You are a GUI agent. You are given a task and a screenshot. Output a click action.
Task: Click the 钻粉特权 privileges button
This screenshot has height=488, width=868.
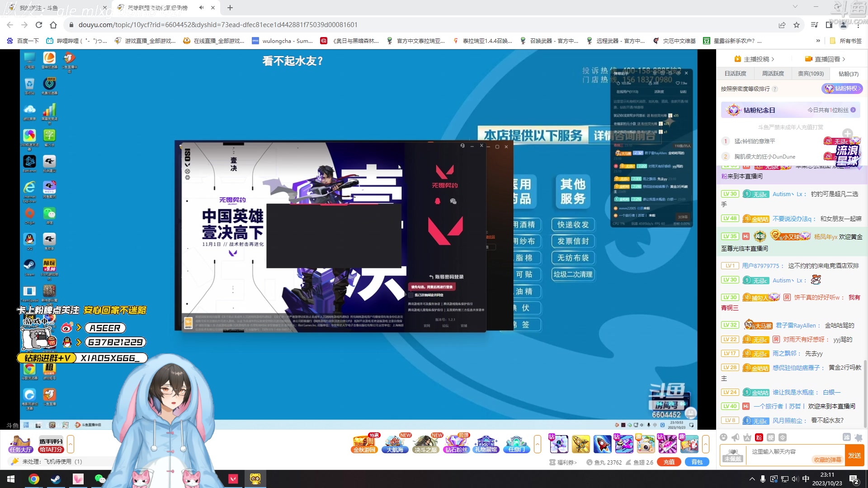click(x=843, y=89)
